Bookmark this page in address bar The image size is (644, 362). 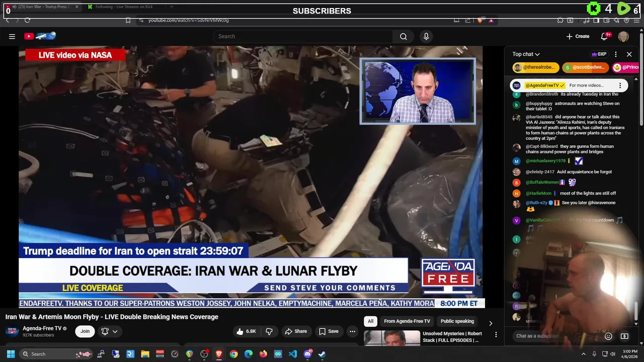(128, 20)
